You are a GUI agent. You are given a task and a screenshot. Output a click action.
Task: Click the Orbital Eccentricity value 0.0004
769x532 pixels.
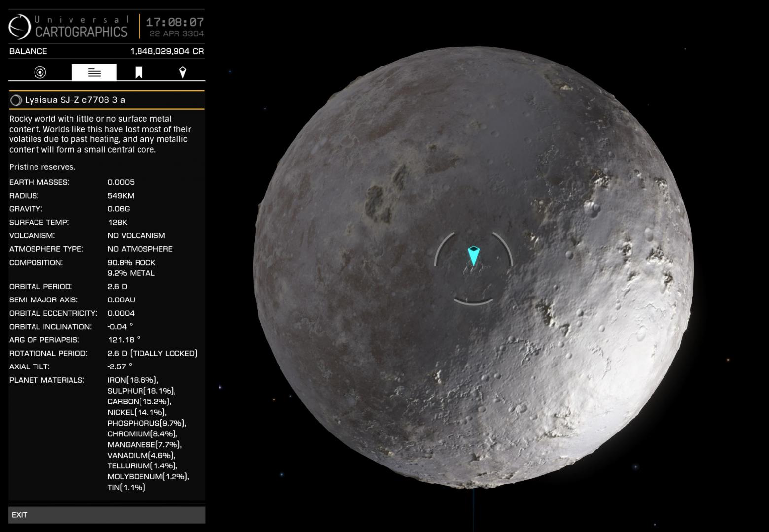pos(121,313)
